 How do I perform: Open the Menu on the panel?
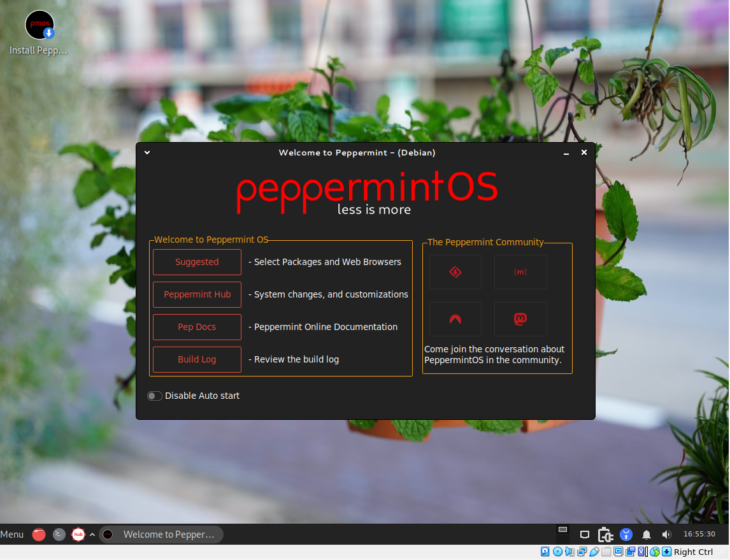click(12, 535)
